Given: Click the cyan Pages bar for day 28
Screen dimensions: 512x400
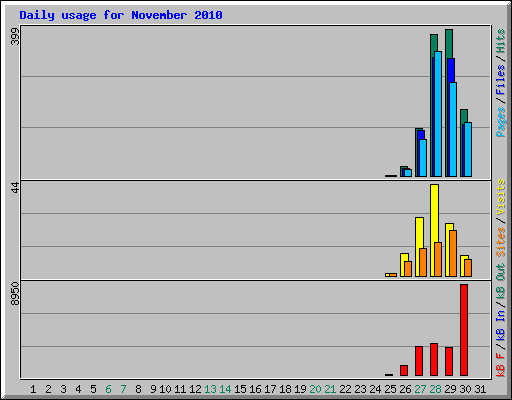Looking at the screenshot, I should (x=438, y=114).
